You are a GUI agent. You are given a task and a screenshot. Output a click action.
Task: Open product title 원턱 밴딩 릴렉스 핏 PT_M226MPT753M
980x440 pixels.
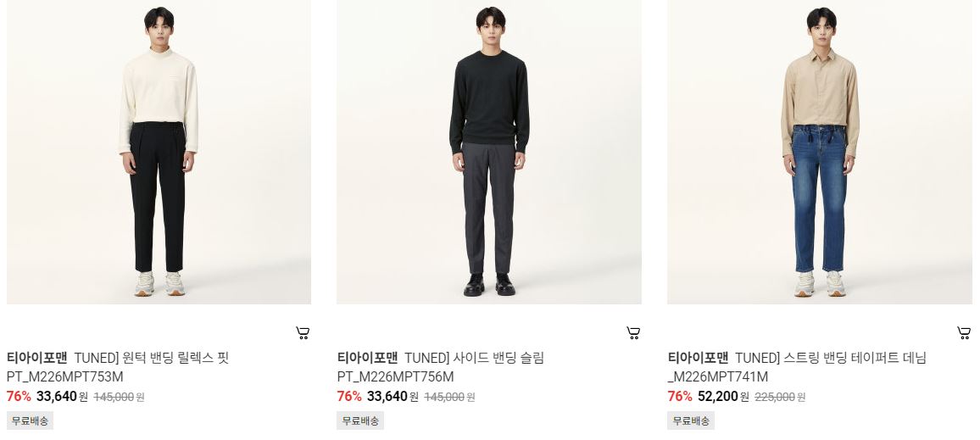118,367
